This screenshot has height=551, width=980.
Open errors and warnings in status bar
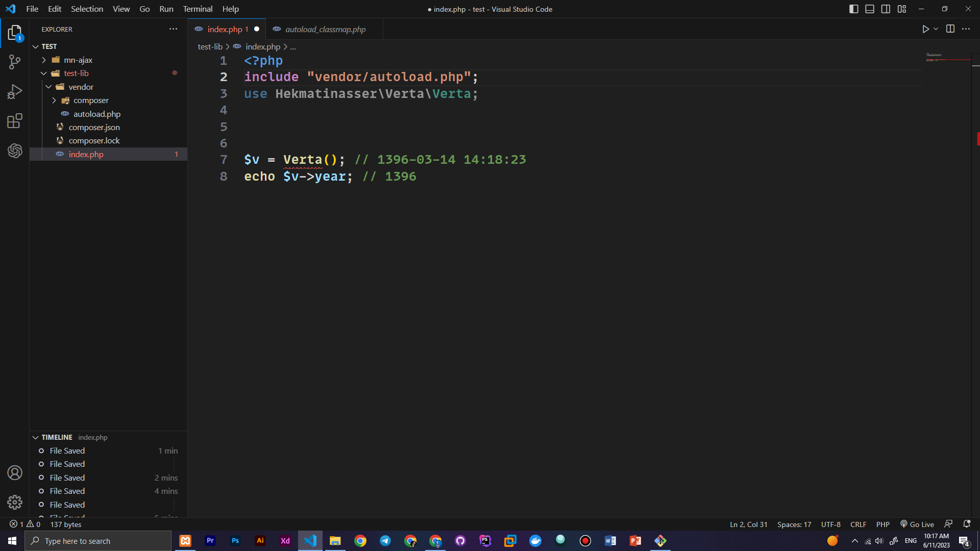25,524
